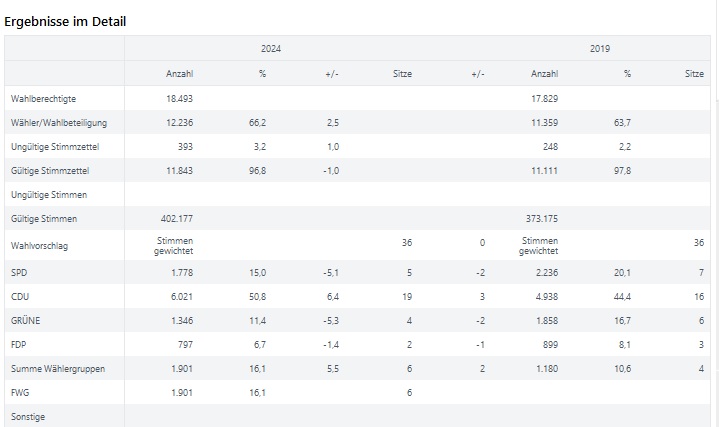Click the CDU vote count 6.021

(182, 297)
